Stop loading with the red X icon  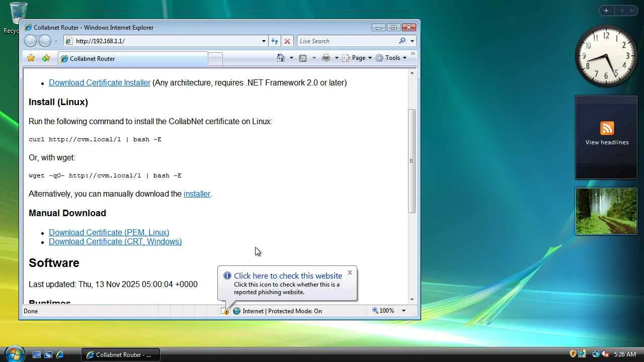[x=287, y=41]
